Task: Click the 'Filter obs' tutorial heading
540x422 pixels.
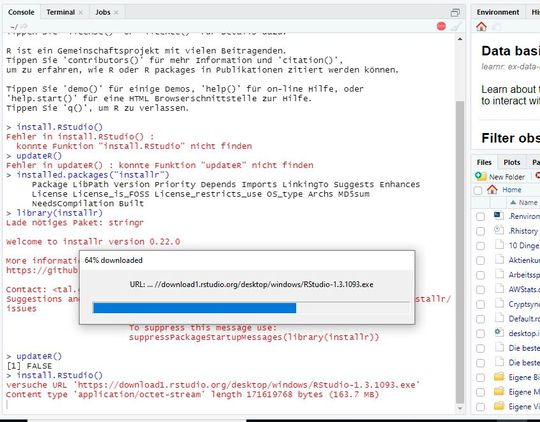Action: tap(511, 138)
